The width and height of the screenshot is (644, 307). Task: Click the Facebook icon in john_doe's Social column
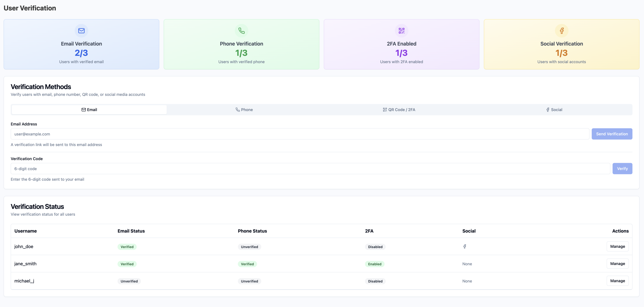[x=465, y=247]
